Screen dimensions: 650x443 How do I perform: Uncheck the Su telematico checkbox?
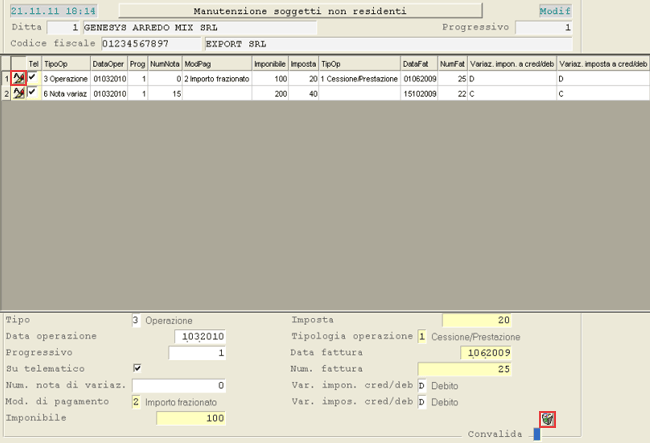click(x=137, y=368)
